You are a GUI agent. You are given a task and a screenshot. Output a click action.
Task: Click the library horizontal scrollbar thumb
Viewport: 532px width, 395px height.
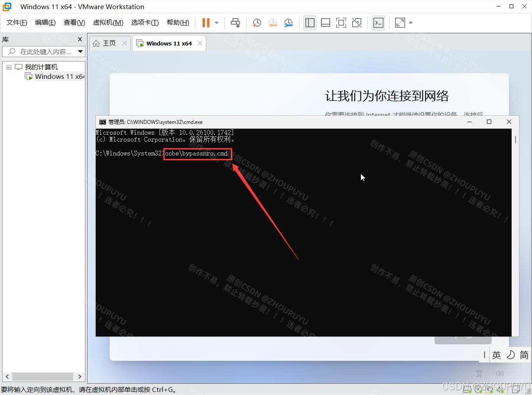(42, 377)
